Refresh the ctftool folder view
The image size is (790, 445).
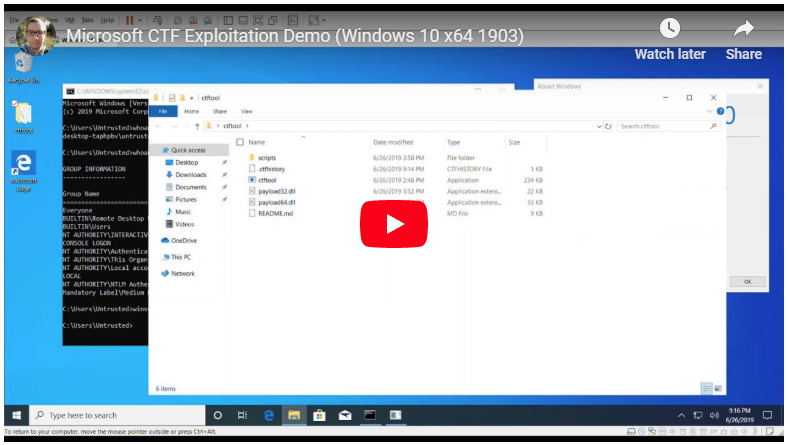[x=608, y=126]
